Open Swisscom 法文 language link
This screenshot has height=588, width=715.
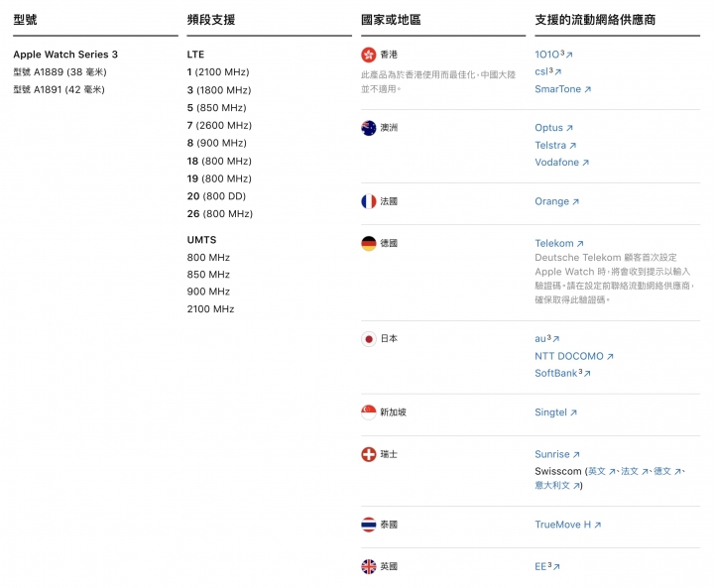tap(635, 471)
